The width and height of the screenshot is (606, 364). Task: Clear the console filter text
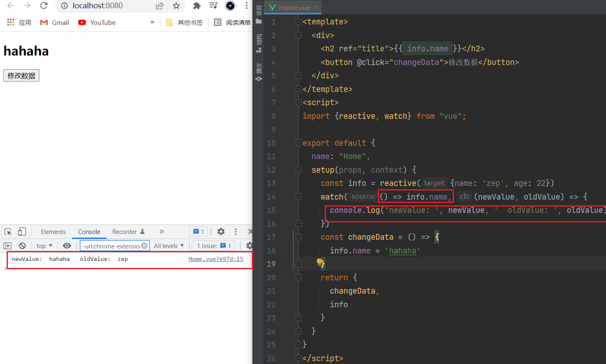coord(144,246)
